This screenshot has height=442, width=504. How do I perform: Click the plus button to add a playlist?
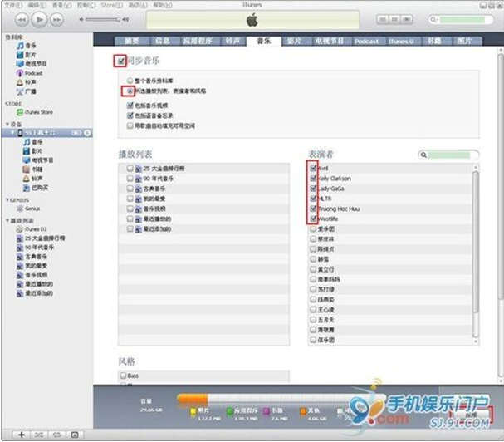pyautogui.click(x=22, y=435)
